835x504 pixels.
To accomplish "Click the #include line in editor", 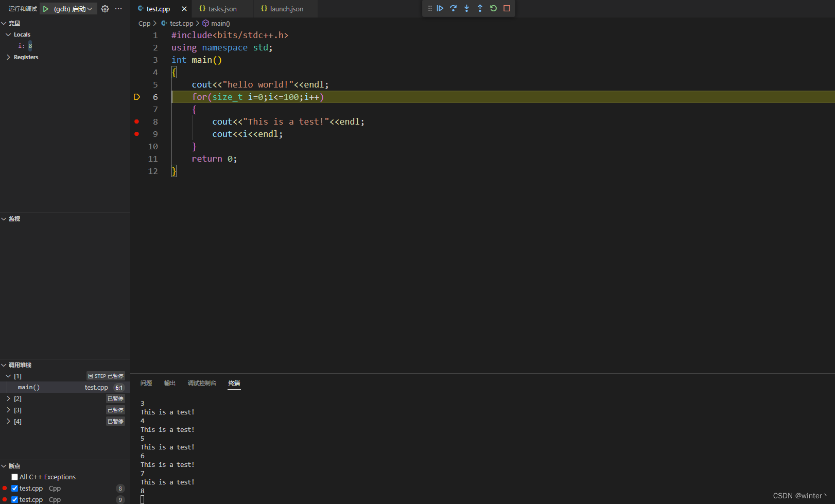I will pyautogui.click(x=230, y=35).
